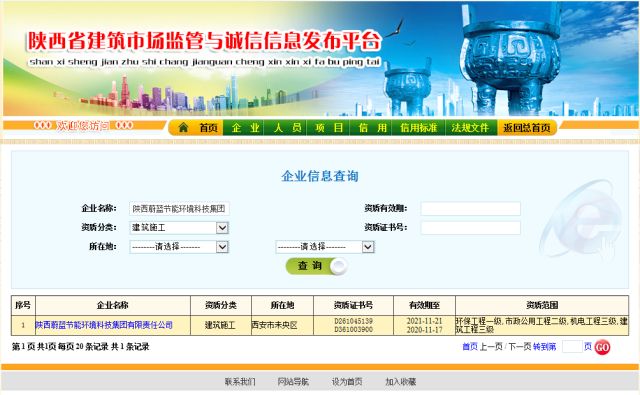Click the 资质证书号 column header
The image size is (640, 395).
click(353, 305)
